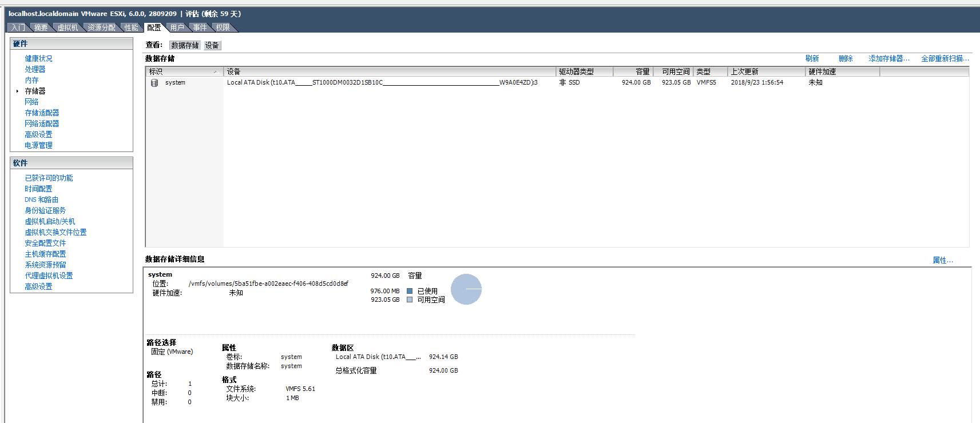Sort by 硬件加速 column header
Image resolution: width=980 pixels, height=423 pixels.
[843, 71]
